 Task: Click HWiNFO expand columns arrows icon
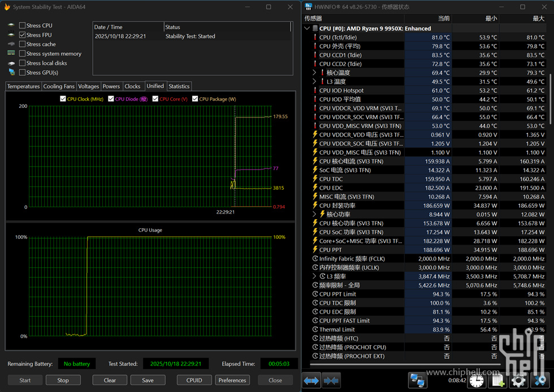311,381
